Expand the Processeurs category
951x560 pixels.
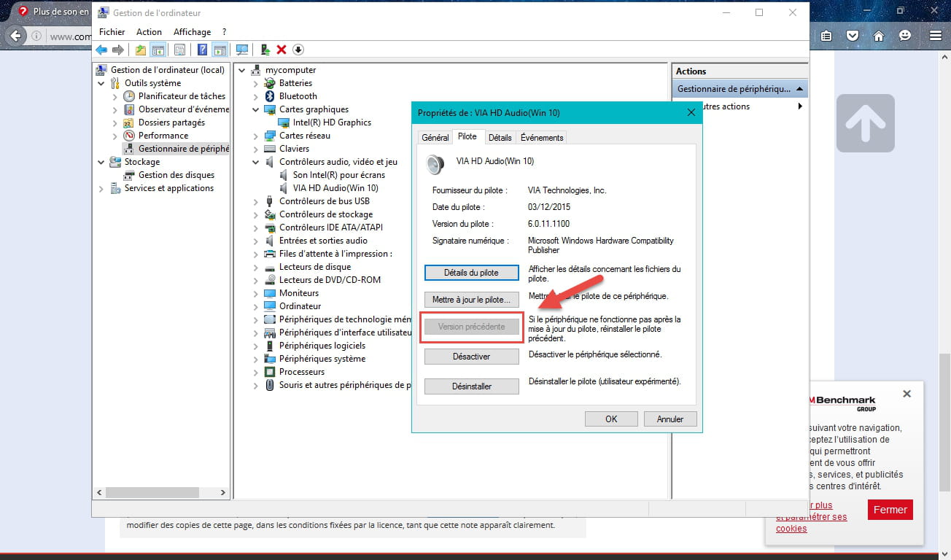click(x=255, y=372)
